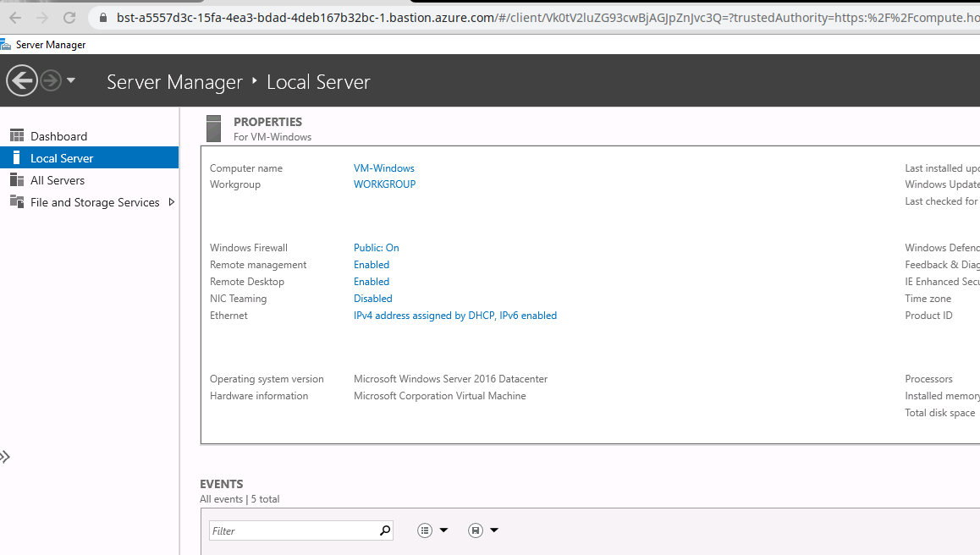Click Server Manager breadcrumb title
The width and height of the screenshot is (980, 555).
pyautogui.click(x=174, y=82)
